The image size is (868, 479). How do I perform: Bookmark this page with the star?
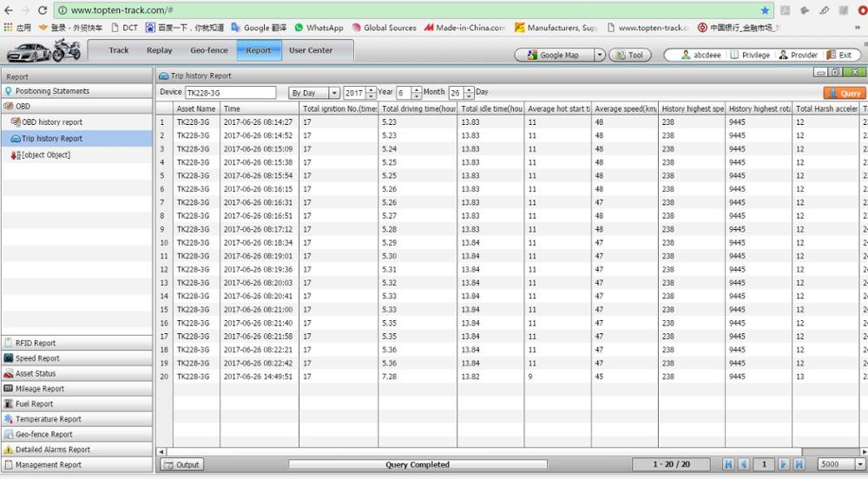pos(765,10)
